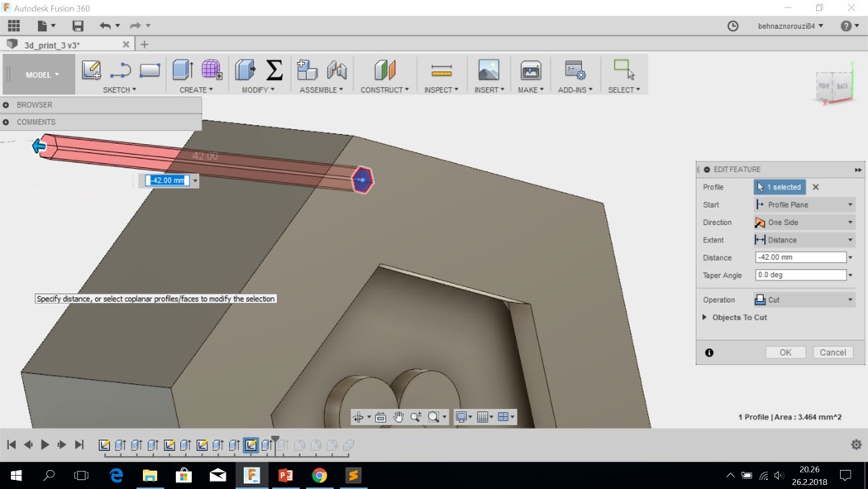Expand Objects To Cut section
Image resolution: width=868 pixels, height=489 pixels.
(704, 318)
